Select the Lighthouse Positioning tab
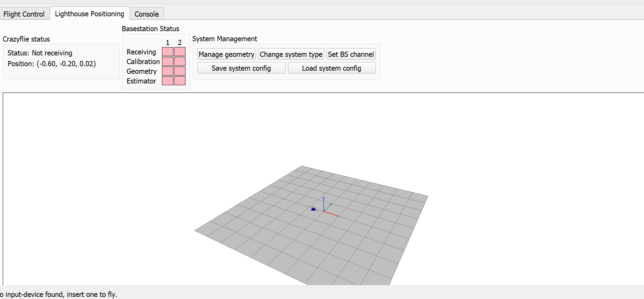Viewport: 644px width, 299px height. tap(89, 14)
